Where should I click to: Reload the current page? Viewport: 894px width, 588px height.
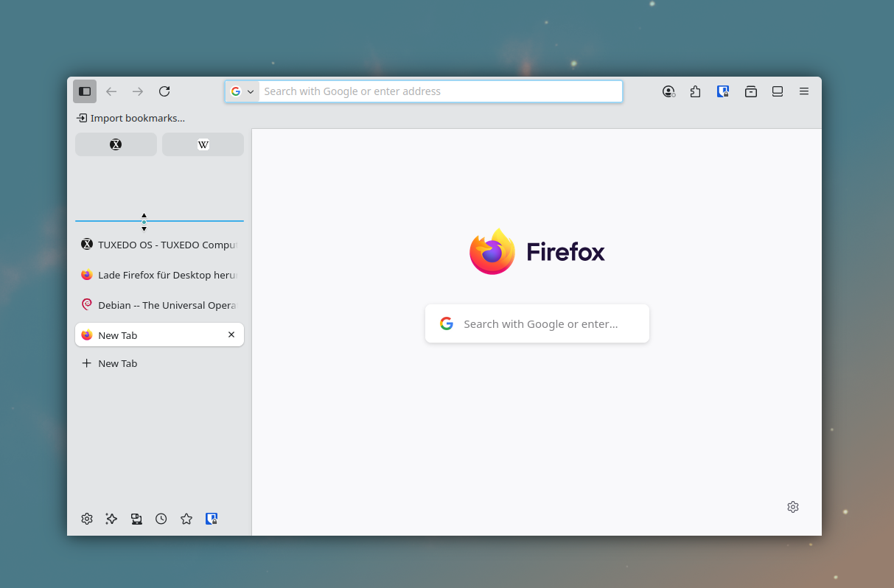click(164, 91)
